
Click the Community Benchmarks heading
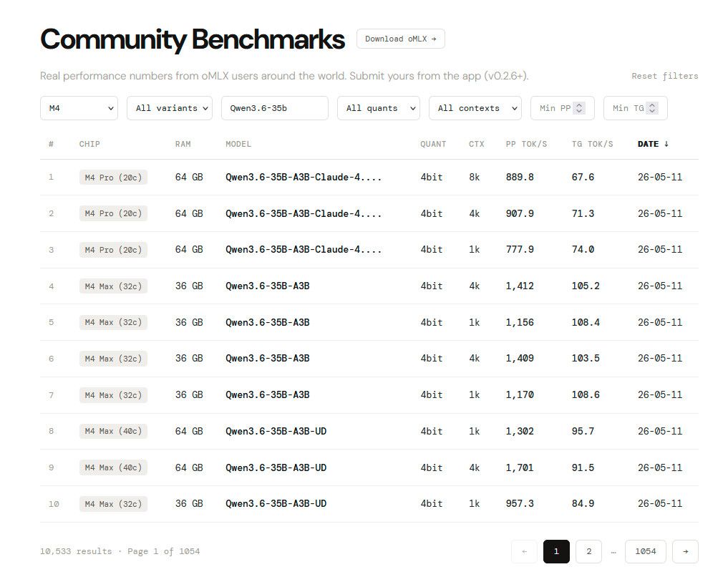pos(193,39)
